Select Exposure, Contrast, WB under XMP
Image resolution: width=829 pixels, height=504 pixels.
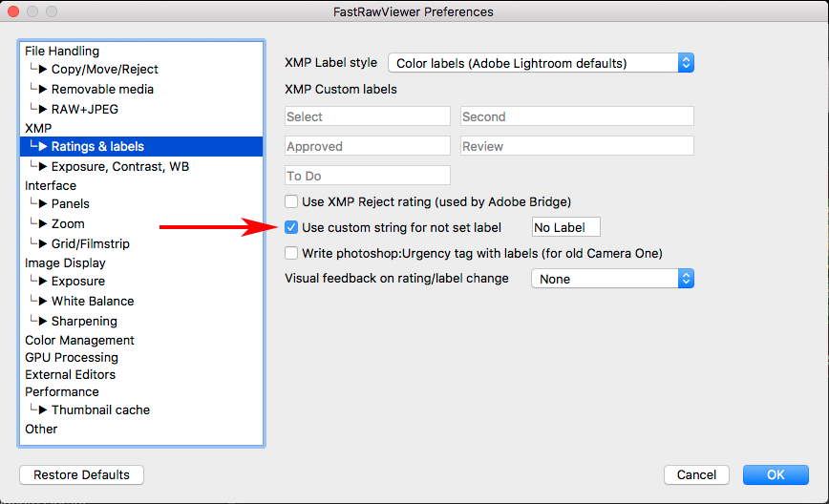(x=120, y=166)
